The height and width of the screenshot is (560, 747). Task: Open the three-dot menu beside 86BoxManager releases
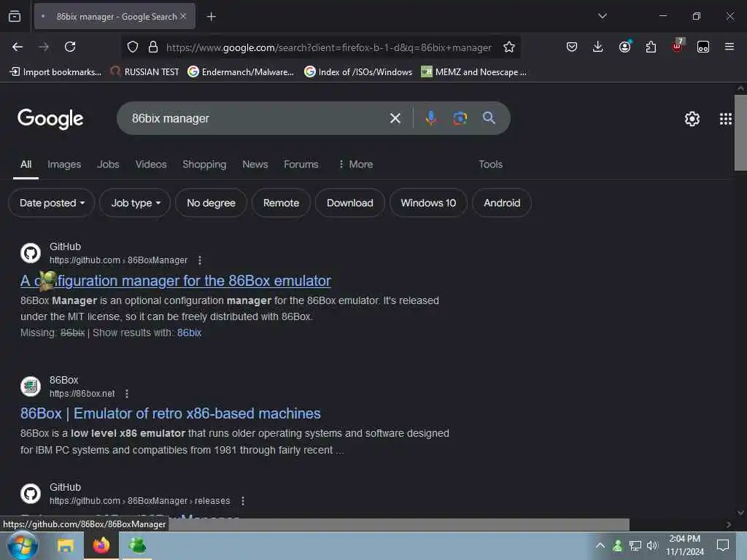(242, 501)
